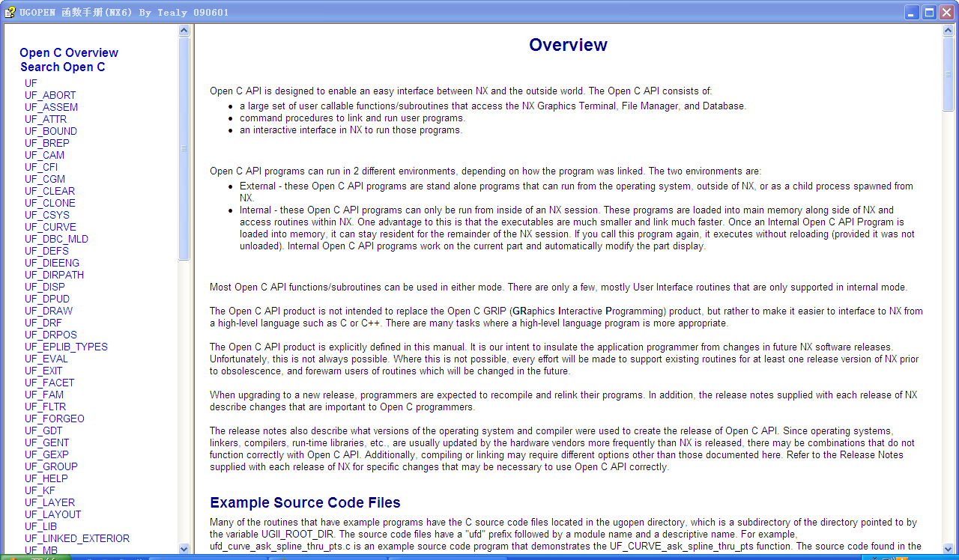Open the UF_FACET module link

(x=49, y=383)
